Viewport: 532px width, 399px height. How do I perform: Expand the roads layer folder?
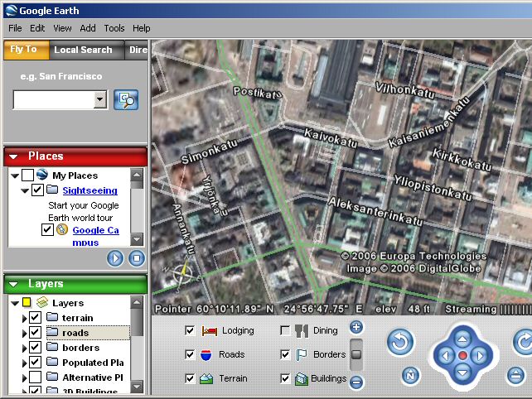[24, 334]
